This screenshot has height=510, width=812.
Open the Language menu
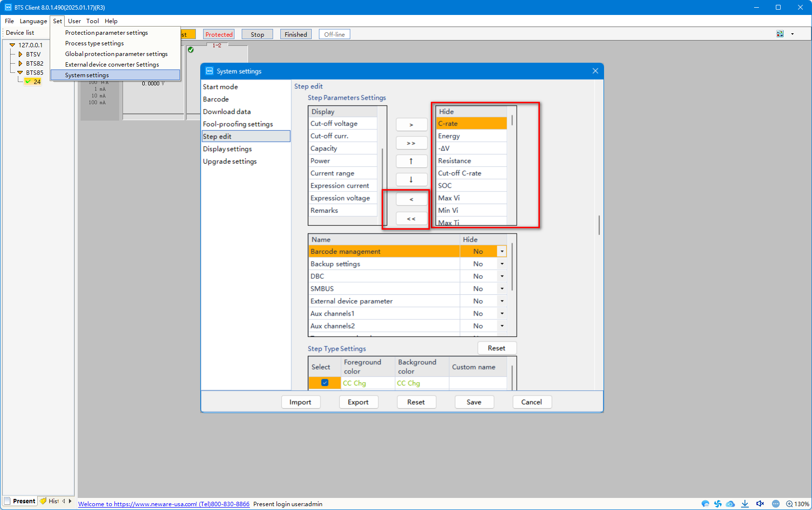coord(33,21)
